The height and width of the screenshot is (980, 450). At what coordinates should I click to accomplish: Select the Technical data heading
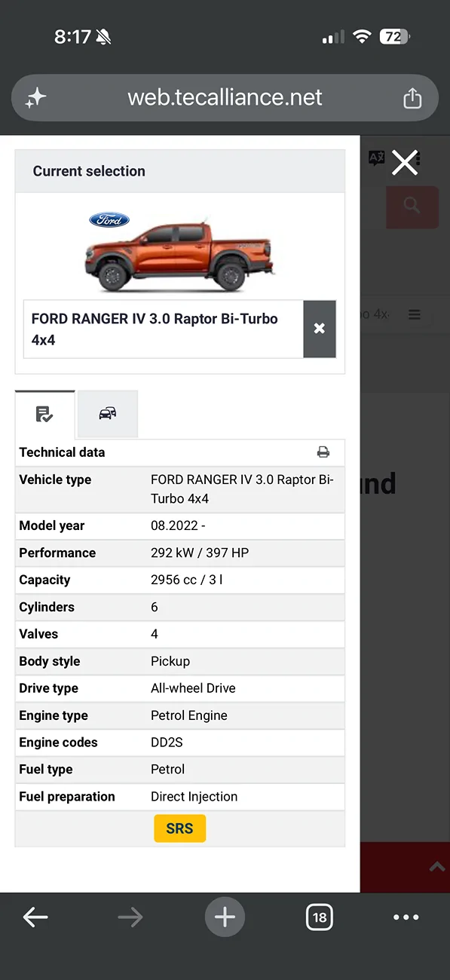click(x=62, y=452)
